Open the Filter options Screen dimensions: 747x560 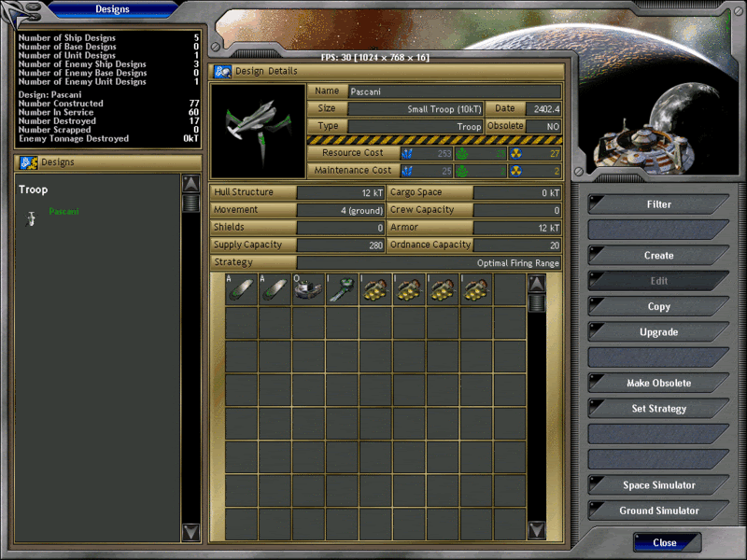click(659, 204)
